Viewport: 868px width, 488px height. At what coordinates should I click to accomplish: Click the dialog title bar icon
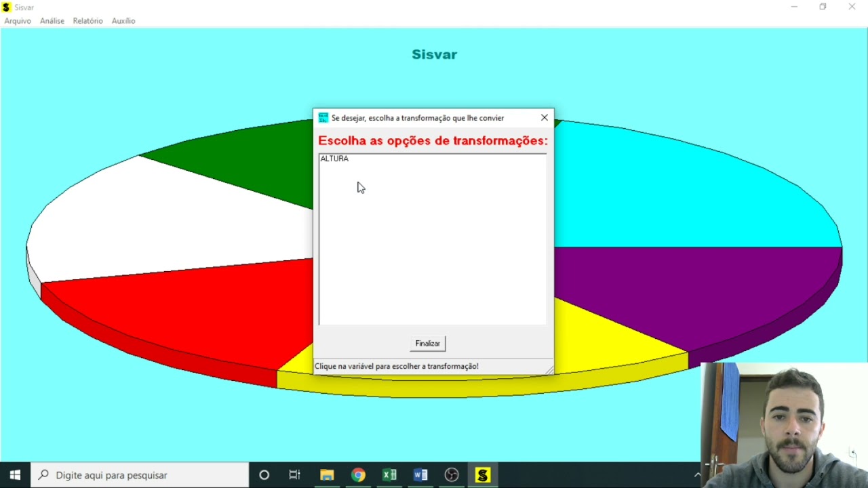(x=323, y=118)
